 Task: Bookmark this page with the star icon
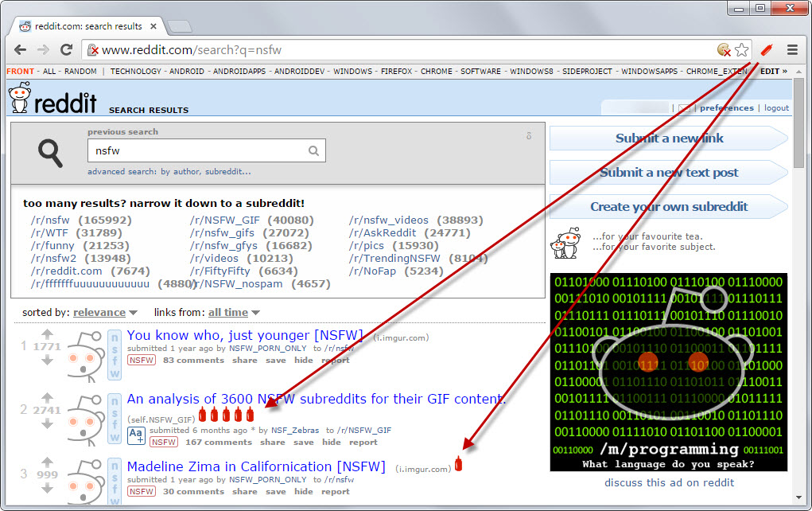coord(741,50)
